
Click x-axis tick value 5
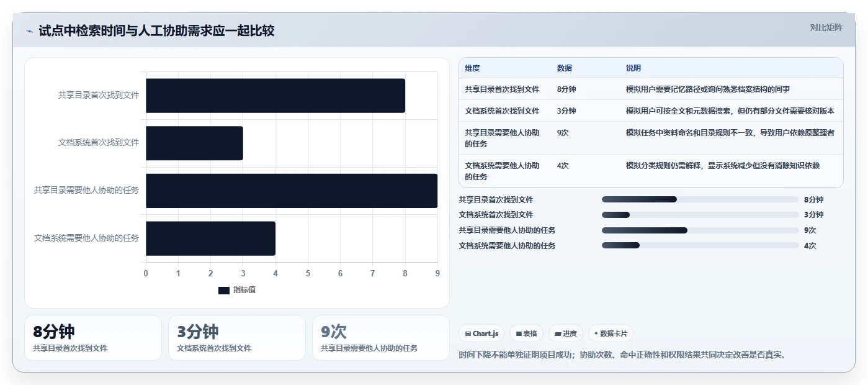point(308,274)
